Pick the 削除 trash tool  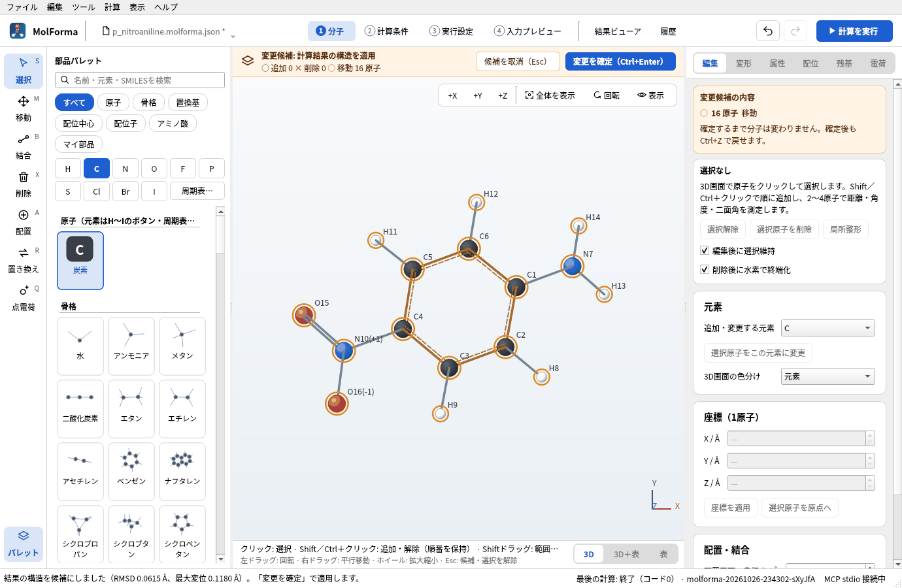[24, 184]
